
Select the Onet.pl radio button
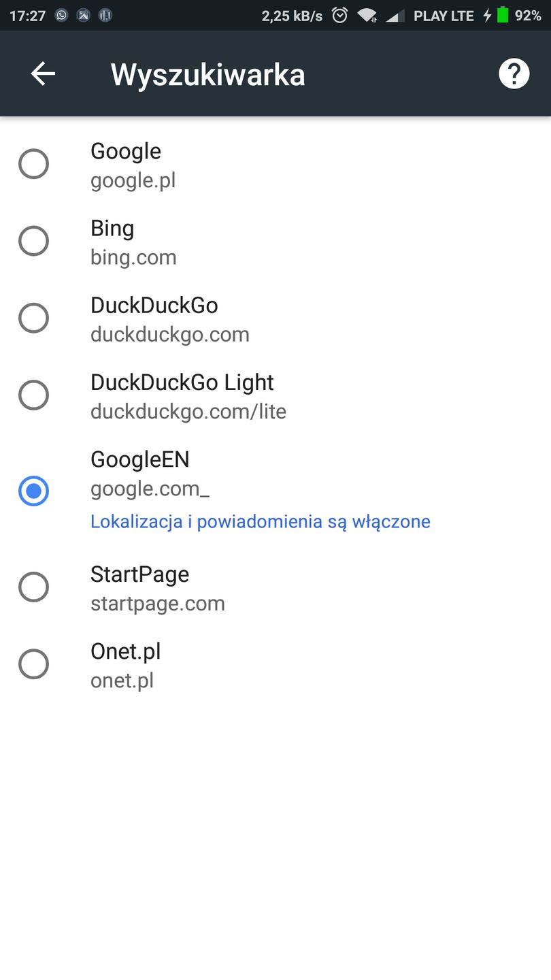(33, 664)
